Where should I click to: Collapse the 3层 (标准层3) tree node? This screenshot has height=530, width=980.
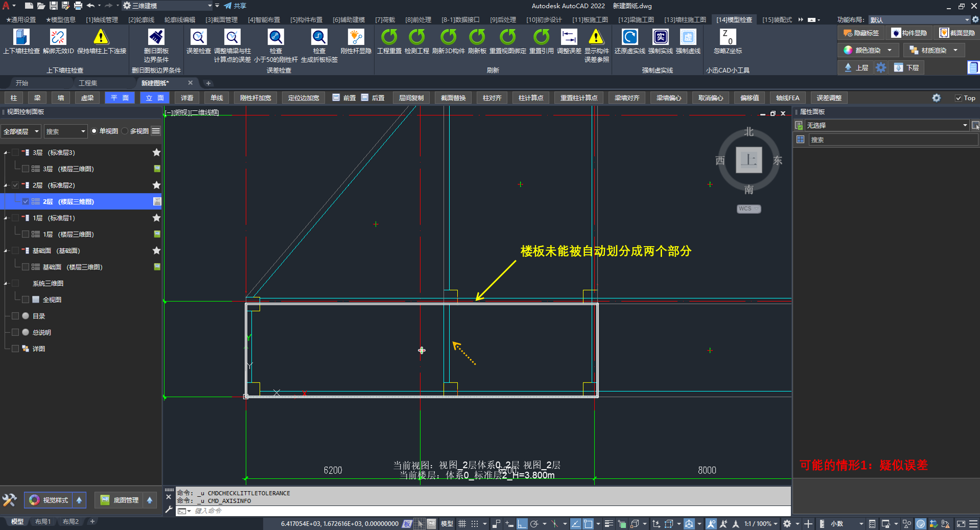click(x=6, y=153)
